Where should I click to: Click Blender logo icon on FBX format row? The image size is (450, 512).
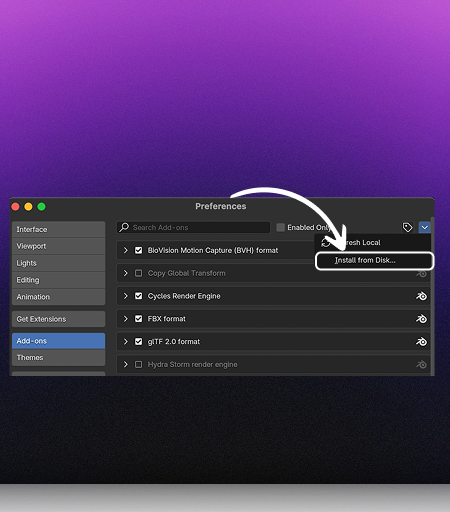[421, 319]
